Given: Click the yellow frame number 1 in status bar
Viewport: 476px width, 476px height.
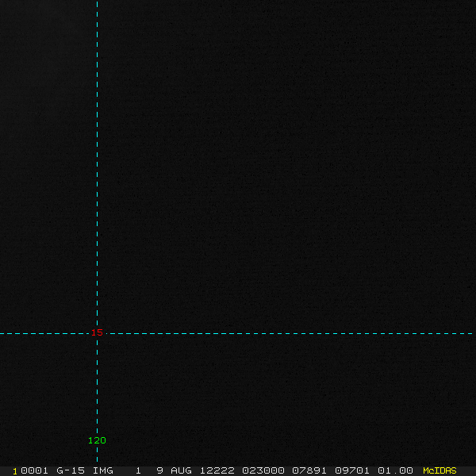Looking at the screenshot, I should (x=15, y=471).
